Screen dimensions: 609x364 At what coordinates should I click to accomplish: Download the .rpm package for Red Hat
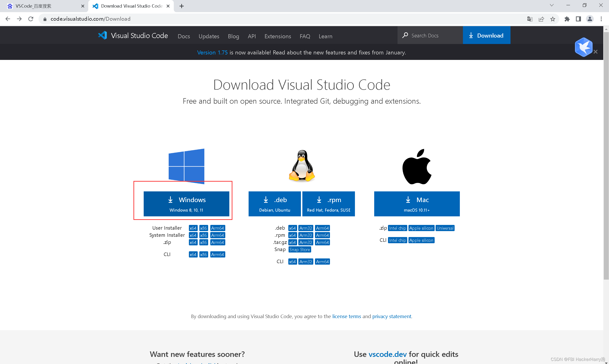click(x=329, y=204)
